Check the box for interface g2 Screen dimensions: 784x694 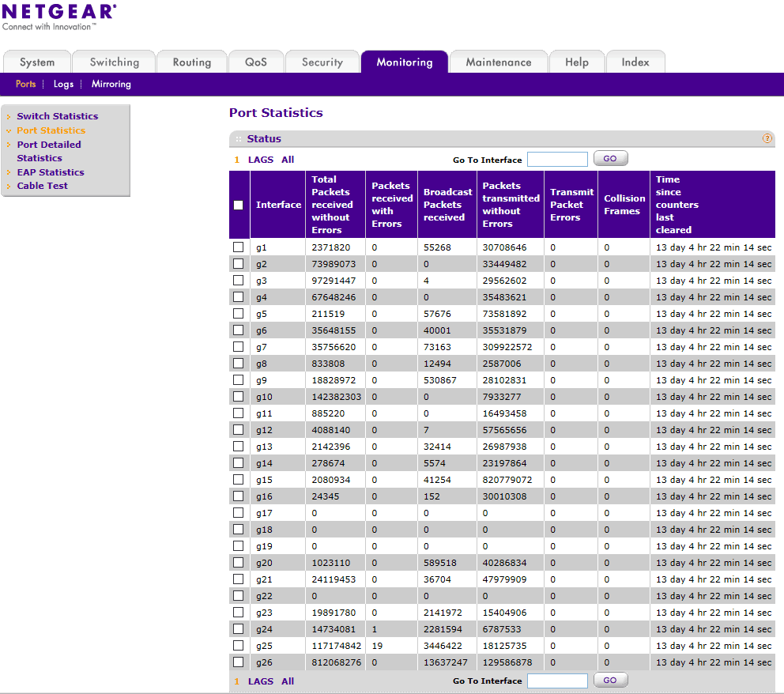239,263
